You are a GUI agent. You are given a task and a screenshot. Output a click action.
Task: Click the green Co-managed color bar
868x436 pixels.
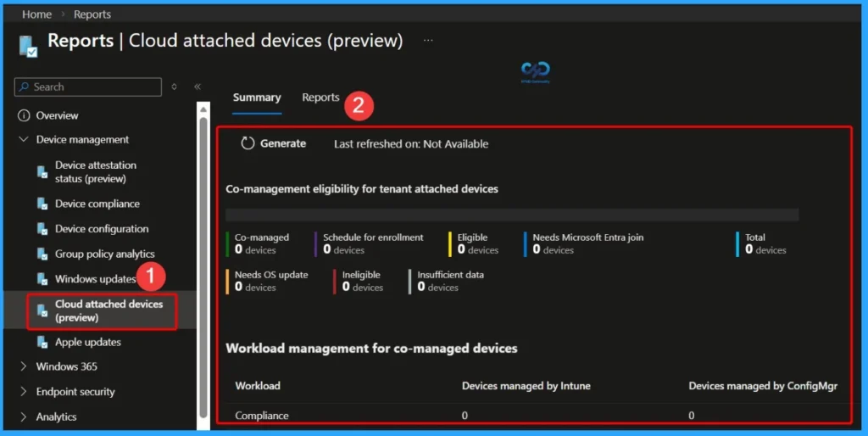[x=227, y=243]
